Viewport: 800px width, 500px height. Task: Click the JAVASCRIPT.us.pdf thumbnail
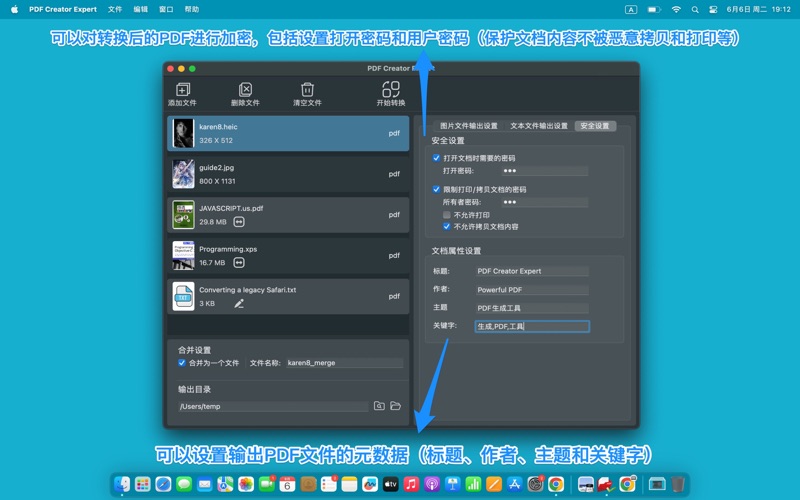coord(183,215)
